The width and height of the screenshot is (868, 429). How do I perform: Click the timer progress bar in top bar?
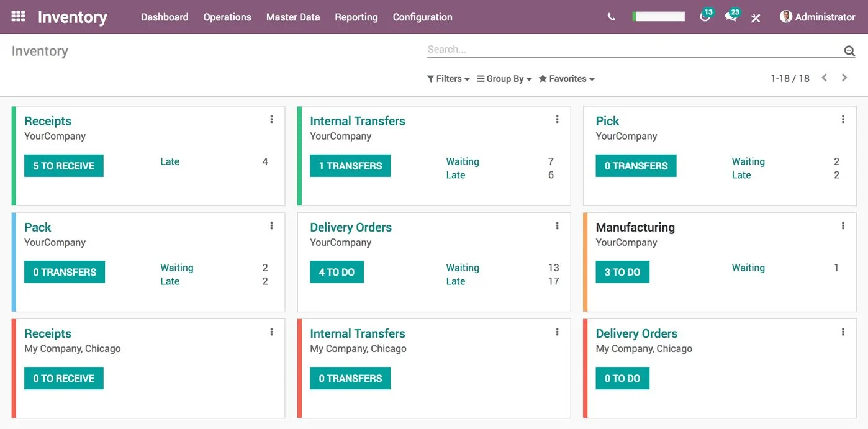[x=658, y=16]
